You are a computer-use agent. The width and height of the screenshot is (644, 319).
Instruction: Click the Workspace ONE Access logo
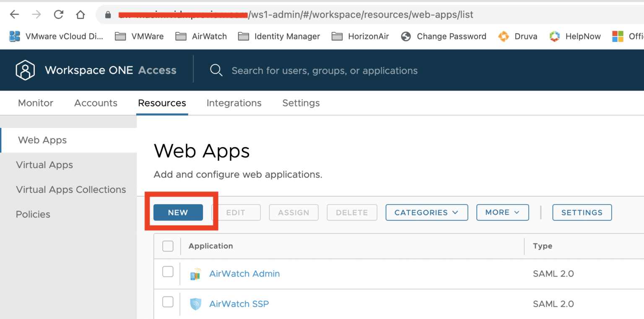[x=25, y=70]
